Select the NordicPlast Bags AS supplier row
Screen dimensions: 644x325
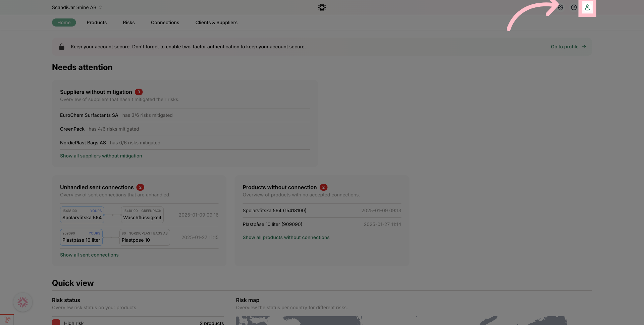83,143
